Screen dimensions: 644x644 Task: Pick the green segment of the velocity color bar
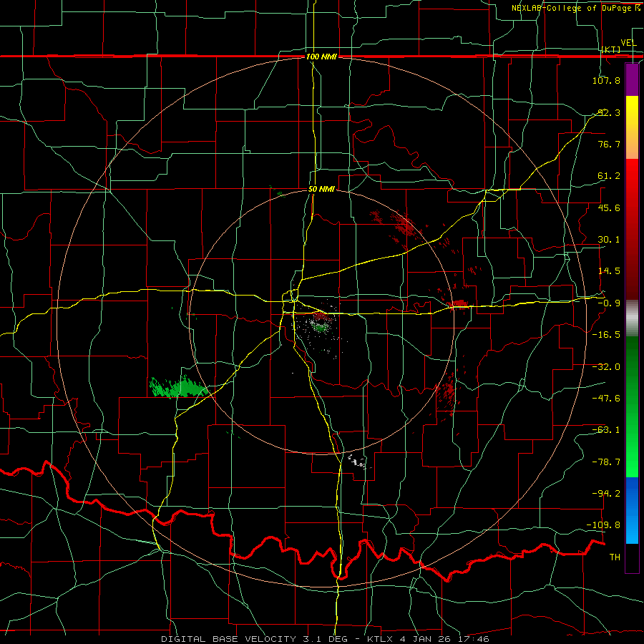[x=632, y=406]
